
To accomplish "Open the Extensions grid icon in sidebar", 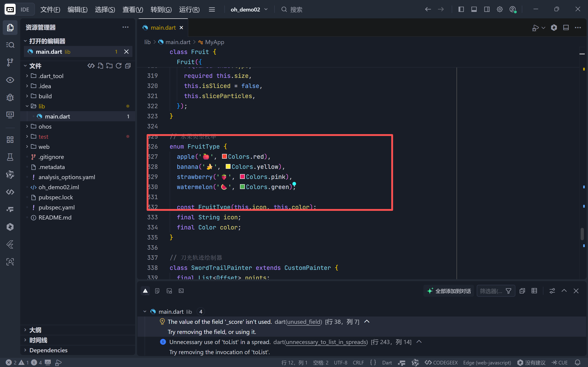I will click(10, 140).
